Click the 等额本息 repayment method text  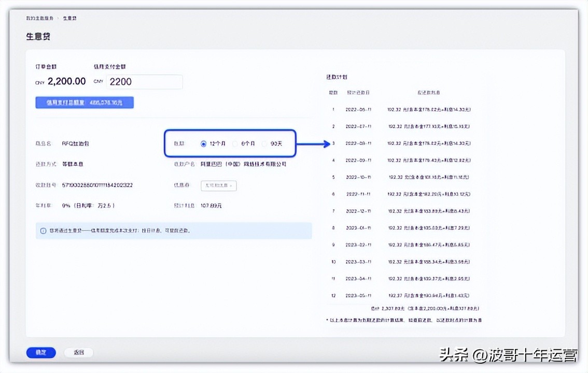coord(72,164)
